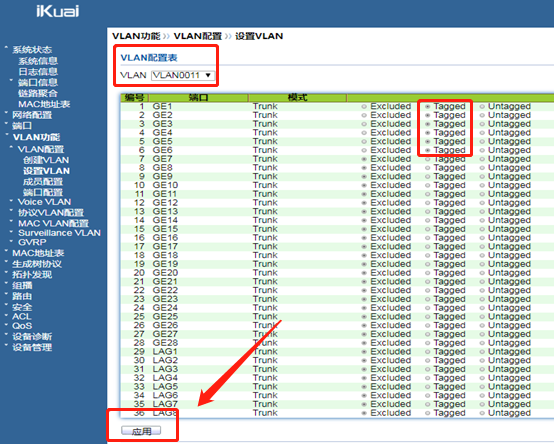Expand the 系统状态 menu section
This screenshot has height=444, width=554.
tap(32, 50)
